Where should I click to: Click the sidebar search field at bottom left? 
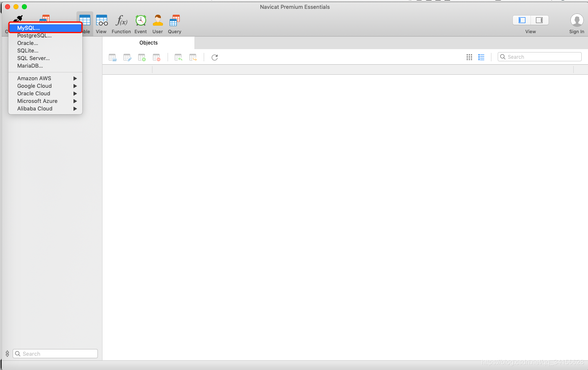tap(55, 354)
